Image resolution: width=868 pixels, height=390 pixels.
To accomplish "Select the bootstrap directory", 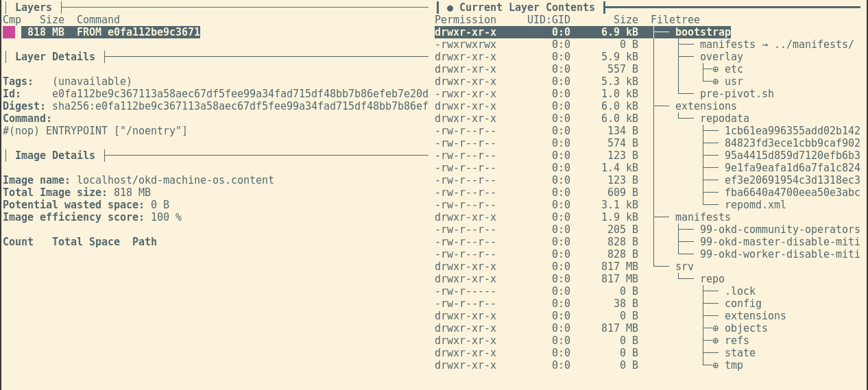I will coord(703,32).
